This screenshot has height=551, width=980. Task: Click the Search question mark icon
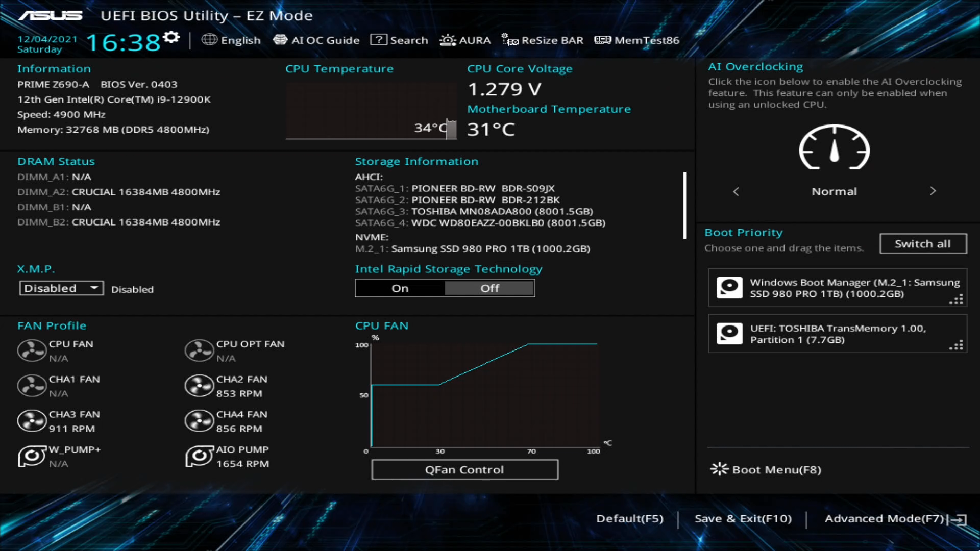click(379, 40)
